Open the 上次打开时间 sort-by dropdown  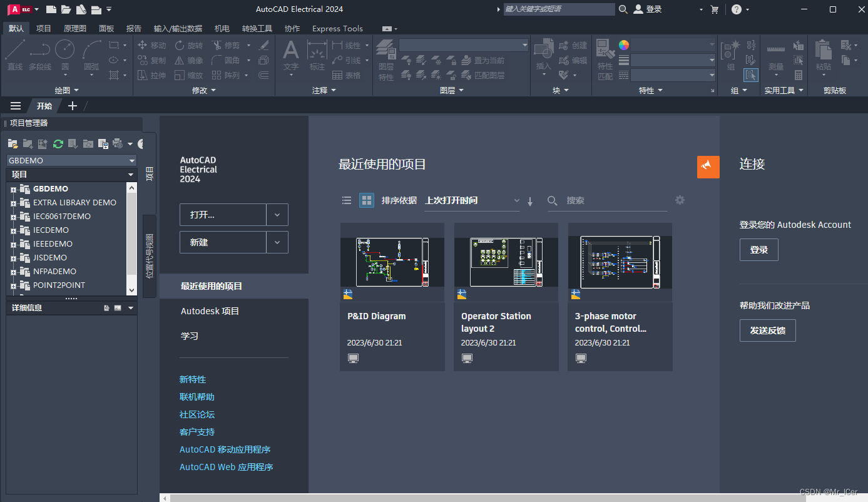[x=472, y=200]
